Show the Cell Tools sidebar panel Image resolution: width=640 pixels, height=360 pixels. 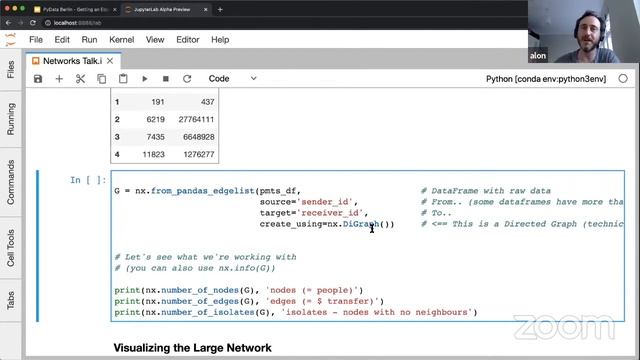11,248
